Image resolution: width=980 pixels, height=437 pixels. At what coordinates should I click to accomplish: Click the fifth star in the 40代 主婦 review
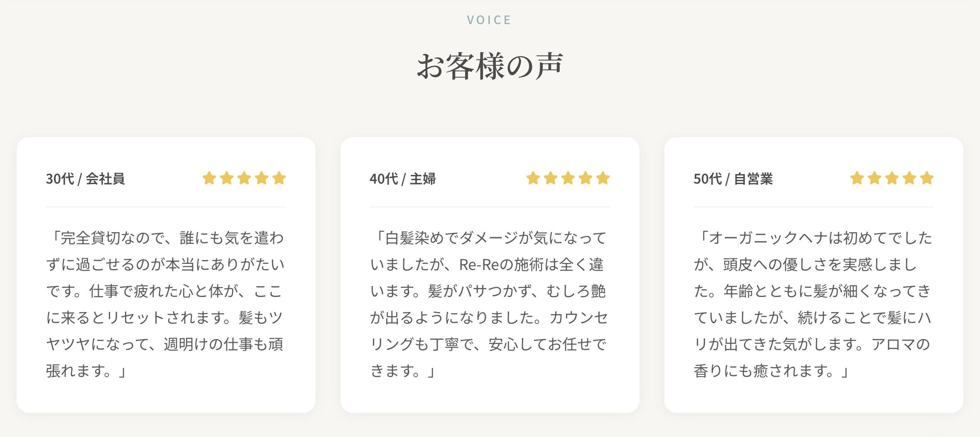coord(603,179)
